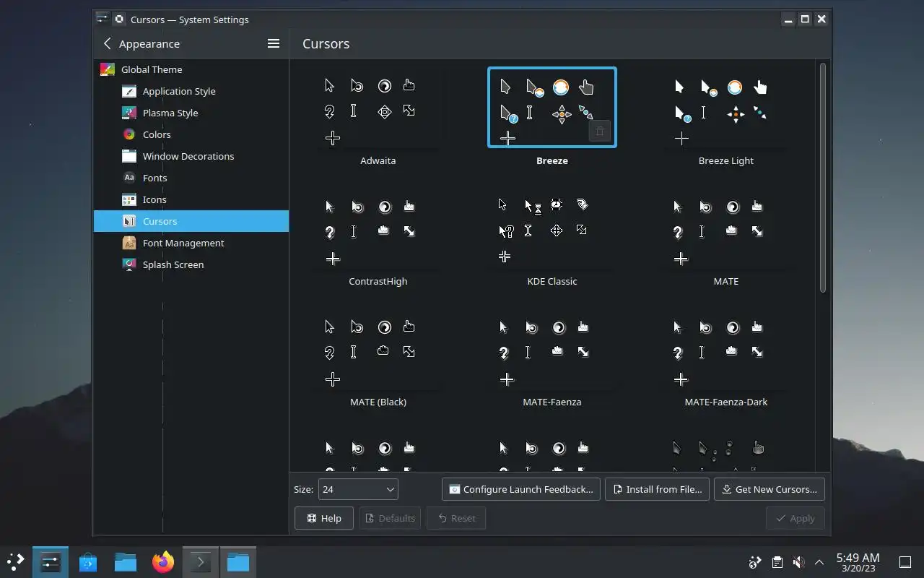Click the Window Decorations icon
The width and height of the screenshot is (924, 578).
pyautogui.click(x=129, y=156)
